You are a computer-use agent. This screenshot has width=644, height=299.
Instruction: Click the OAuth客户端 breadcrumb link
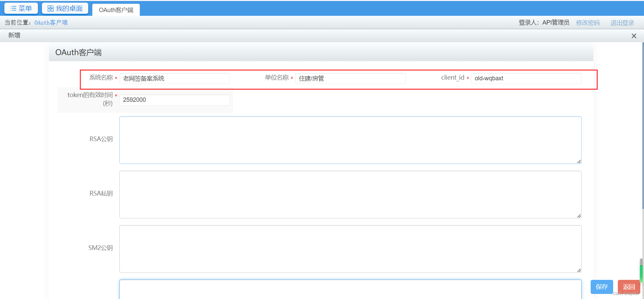51,23
